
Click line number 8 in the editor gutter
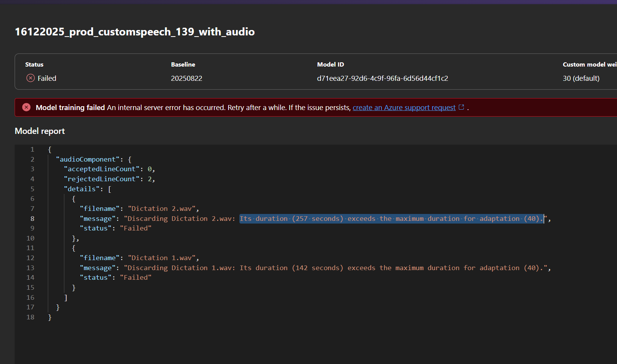32,219
